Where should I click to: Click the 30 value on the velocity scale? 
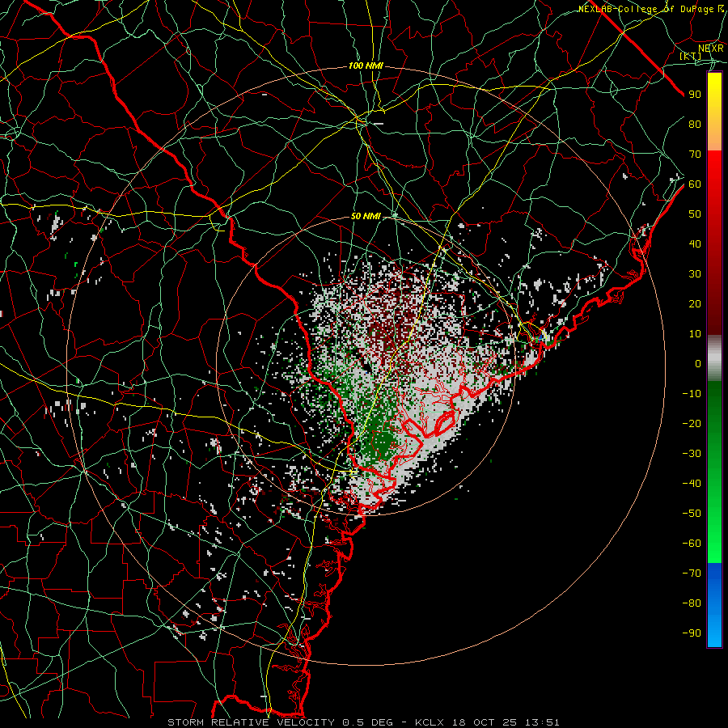[x=695, y=274]
